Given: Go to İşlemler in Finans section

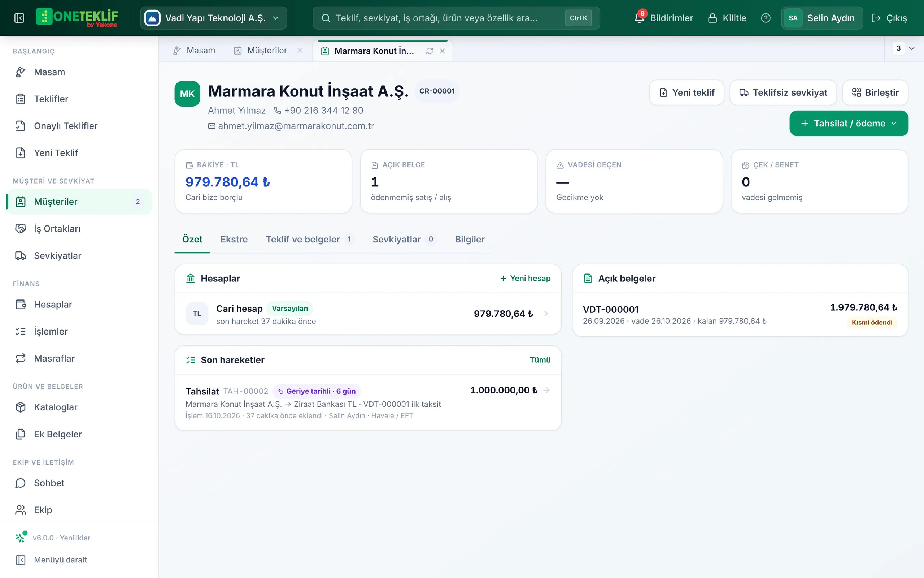Looking at the screenshot, I should [x=79, y=331].
